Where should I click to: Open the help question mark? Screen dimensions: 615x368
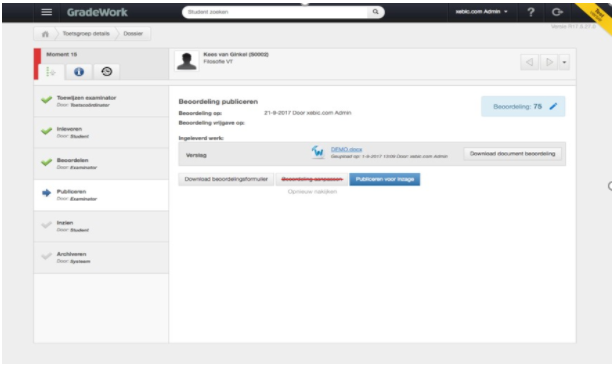coord(531,12)
